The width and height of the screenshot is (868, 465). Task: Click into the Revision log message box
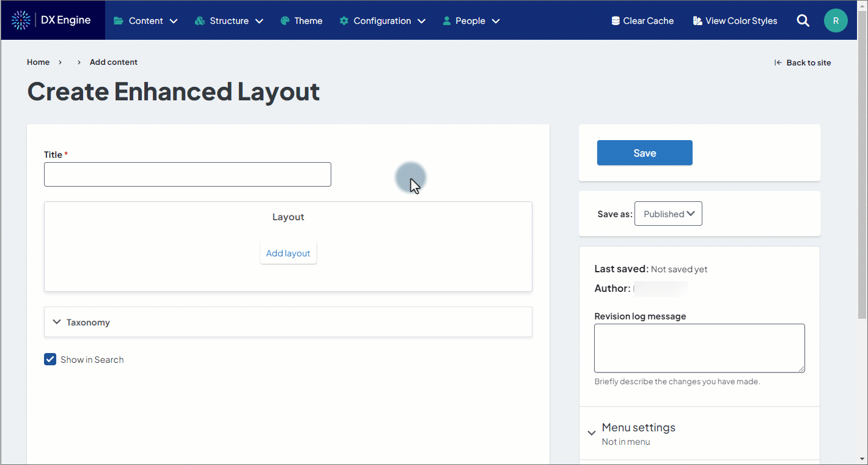coord(699,348)
